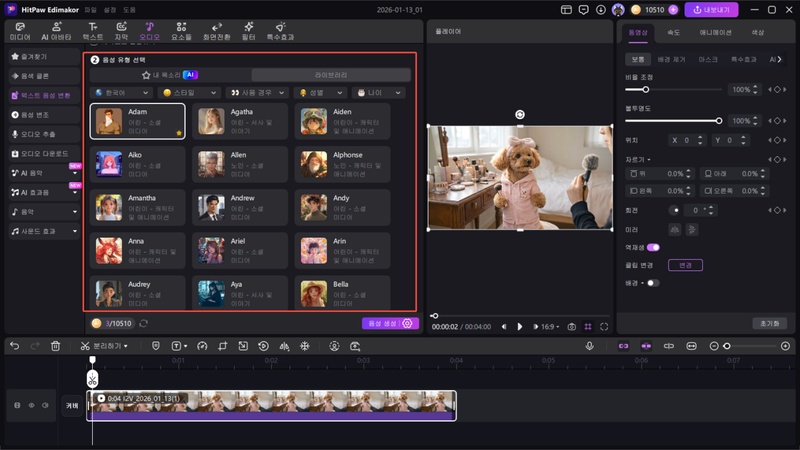Expand the AI 음악 sidebar section

(x=44, y=173)
